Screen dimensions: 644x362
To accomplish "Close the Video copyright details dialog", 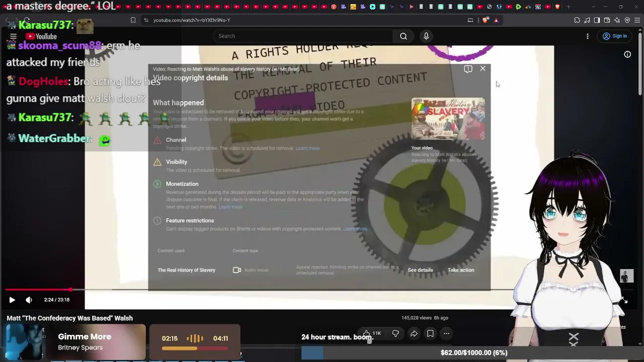I will pos(483,68).
